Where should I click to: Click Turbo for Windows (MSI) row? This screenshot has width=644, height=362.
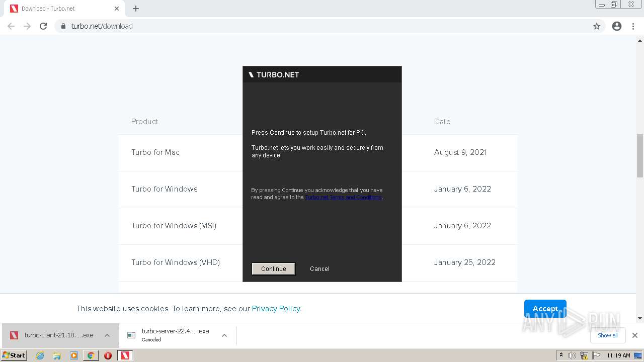coord(318,226)
